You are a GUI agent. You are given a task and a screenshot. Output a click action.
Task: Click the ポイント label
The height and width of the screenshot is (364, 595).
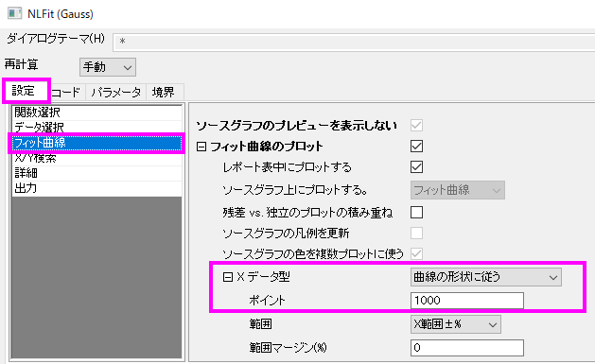[x=267, y=301]
